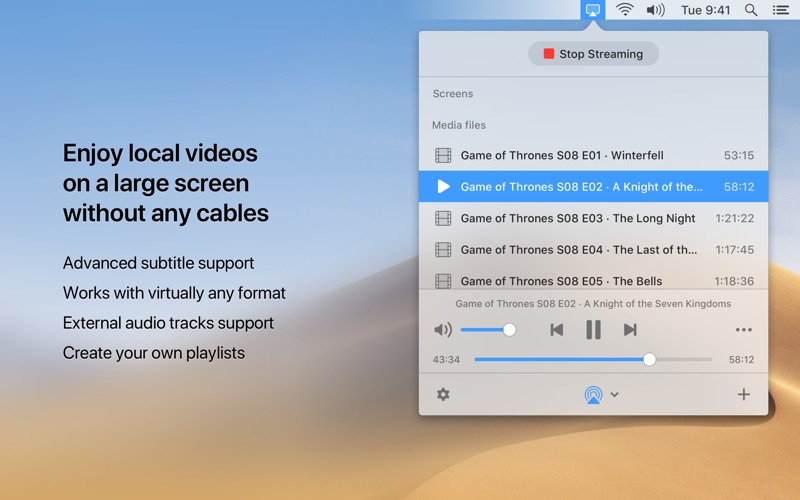Pause the current playback
The image size is (800, 500).
point(593,330)
